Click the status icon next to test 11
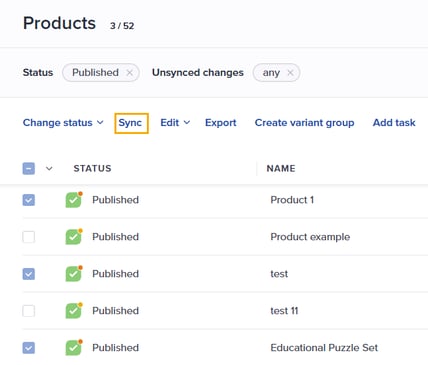The height and width of the screenshot is (365, 428). [74, 311]
